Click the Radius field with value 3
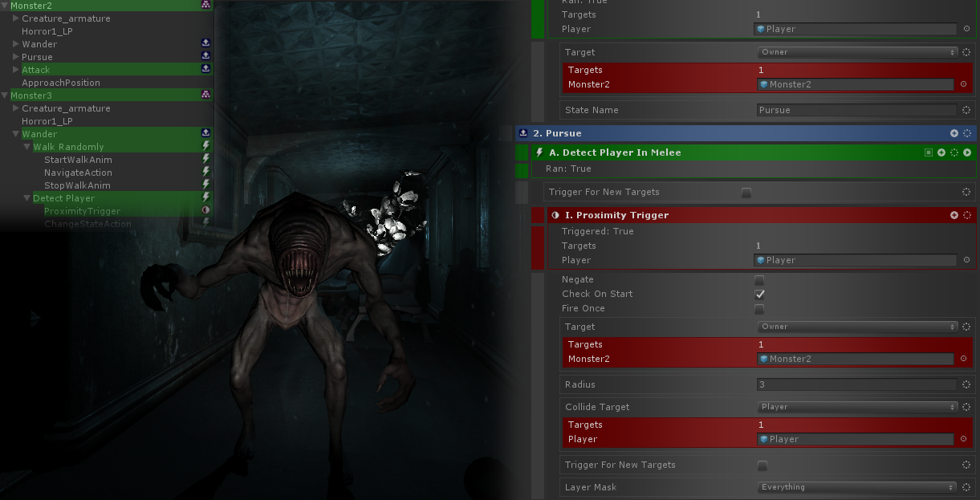 click(857, 384)
